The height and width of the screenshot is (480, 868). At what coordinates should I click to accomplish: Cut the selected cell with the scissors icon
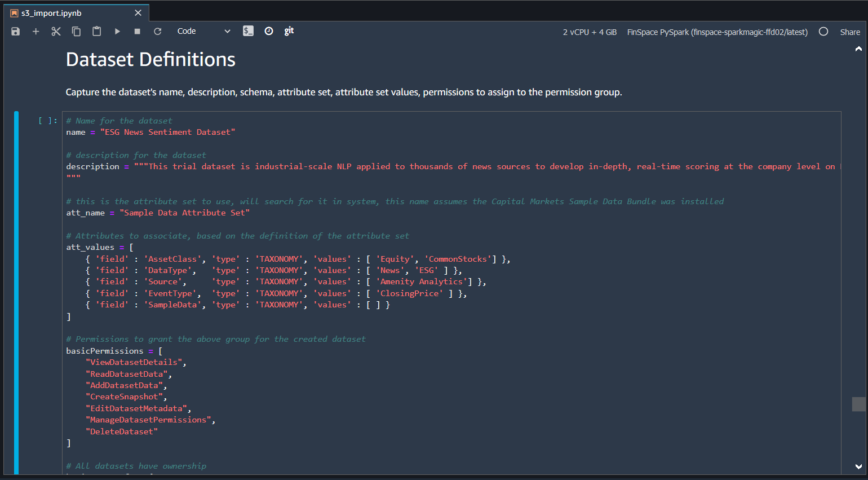pos(56,32)
